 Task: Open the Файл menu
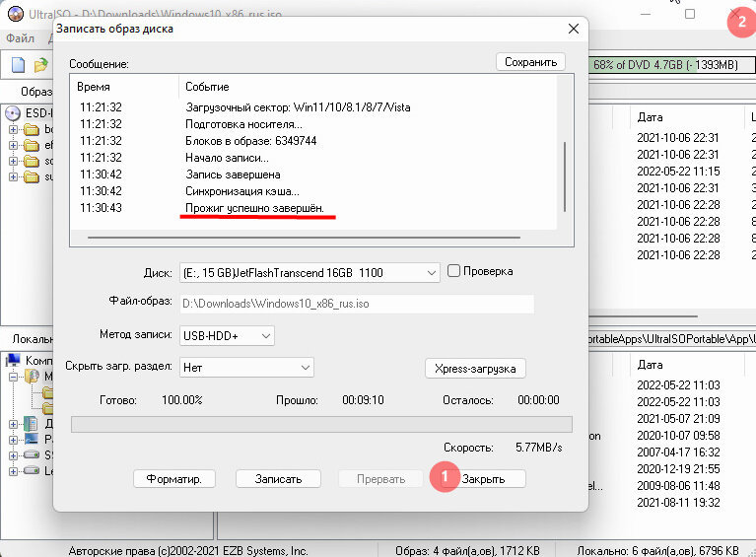(21, 38)
